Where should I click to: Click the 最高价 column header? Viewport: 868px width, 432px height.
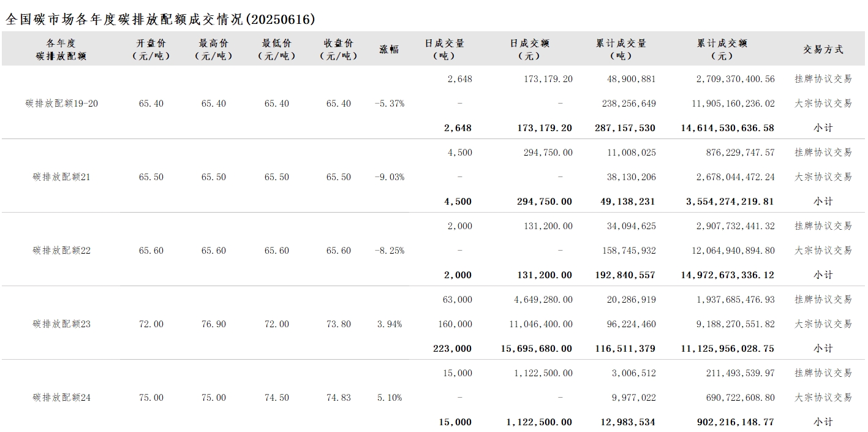coord(214,50)
